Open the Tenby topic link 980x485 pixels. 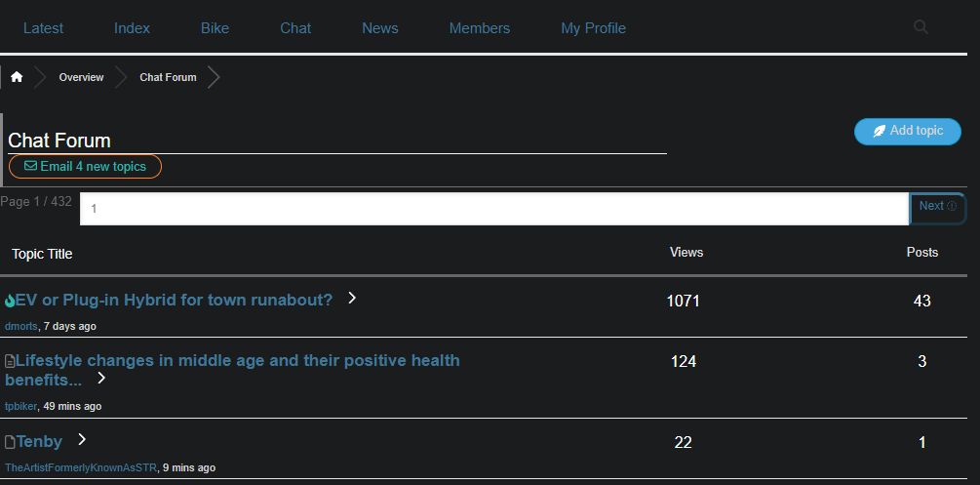point(39,442)
